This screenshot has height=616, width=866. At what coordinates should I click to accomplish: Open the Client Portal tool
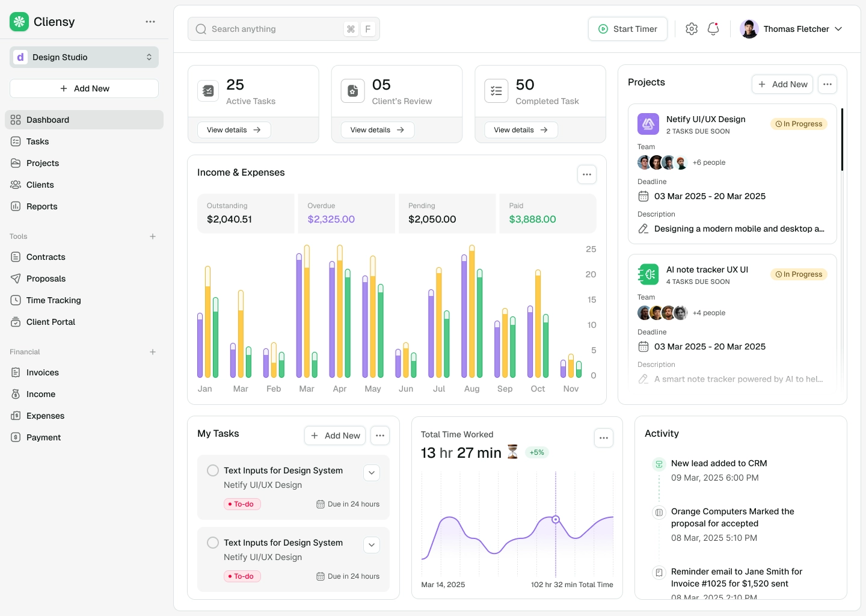tap(51, 322)
